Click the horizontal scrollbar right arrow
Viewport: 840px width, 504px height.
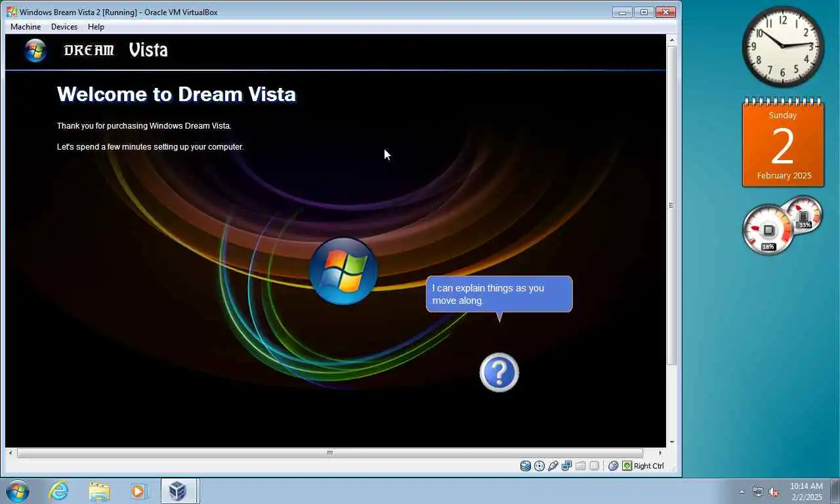[x=660, y=453]
